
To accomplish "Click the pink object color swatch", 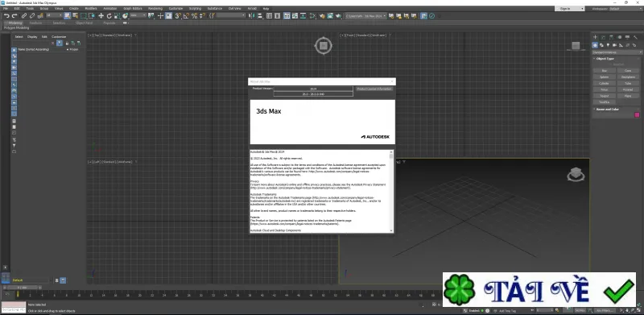I will [637, 114].
